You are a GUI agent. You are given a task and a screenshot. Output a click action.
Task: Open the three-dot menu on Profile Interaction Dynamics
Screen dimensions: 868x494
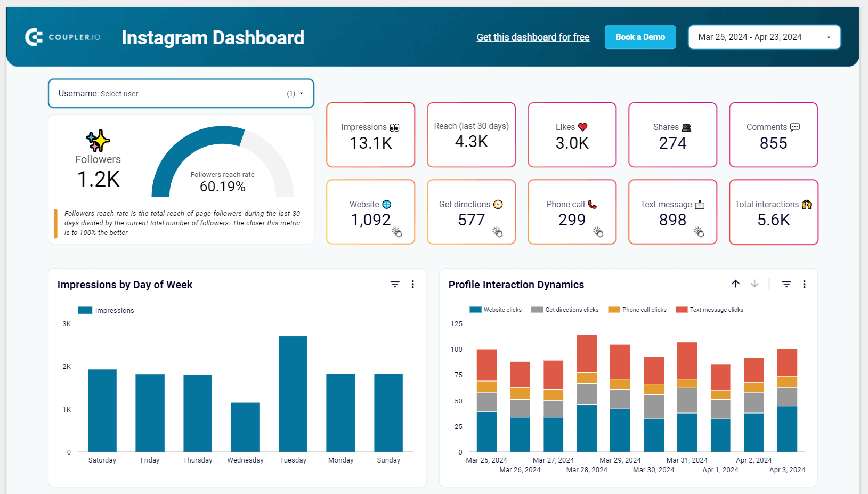(805, 284)
